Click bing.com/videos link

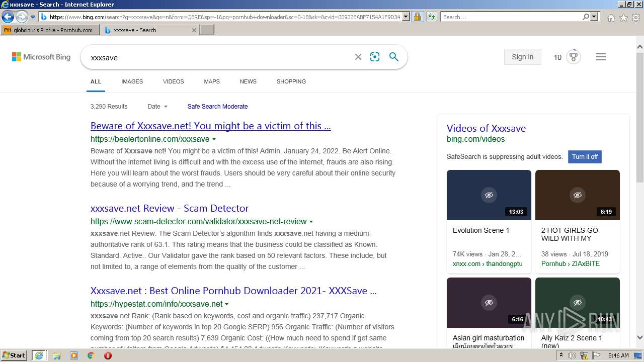tap(475, 139)
